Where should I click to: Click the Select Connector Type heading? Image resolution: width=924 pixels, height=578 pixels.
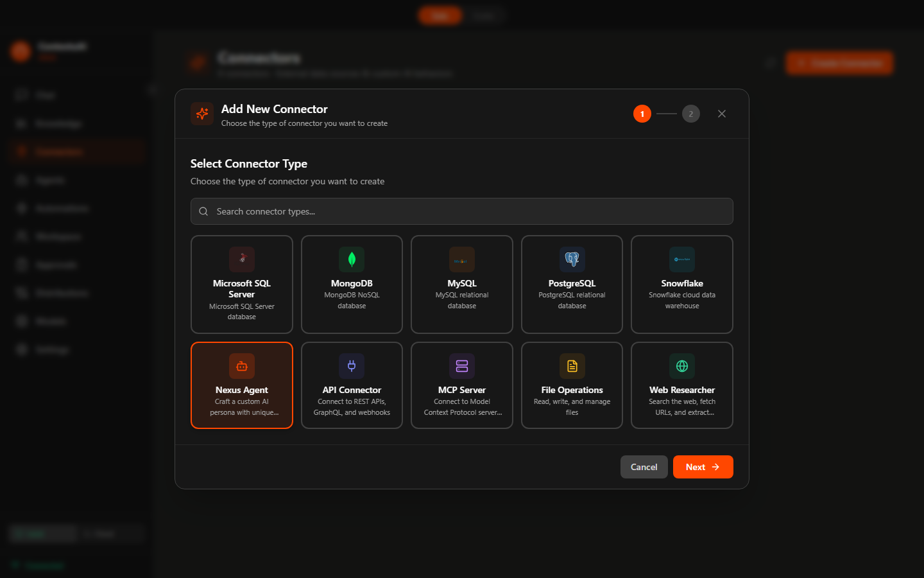click(x=249, y=164)
